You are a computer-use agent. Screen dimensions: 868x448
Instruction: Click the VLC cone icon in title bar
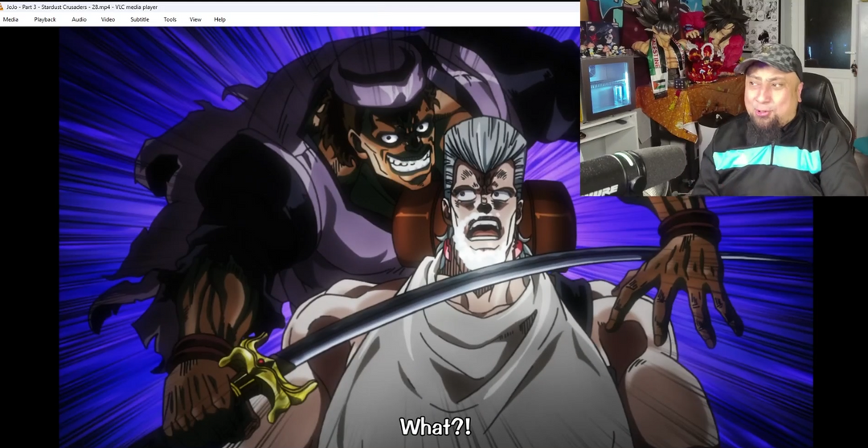tap(2, 7)
